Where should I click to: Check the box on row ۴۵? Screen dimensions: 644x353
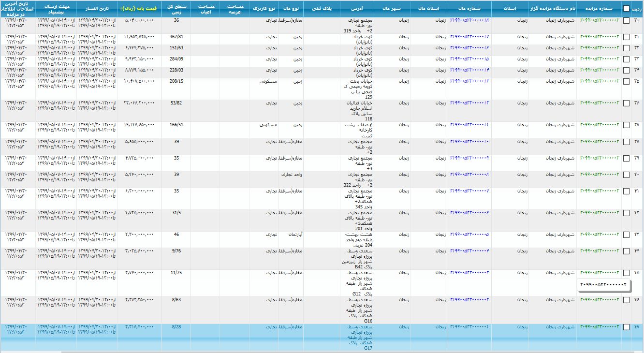[x=626, y=273]
